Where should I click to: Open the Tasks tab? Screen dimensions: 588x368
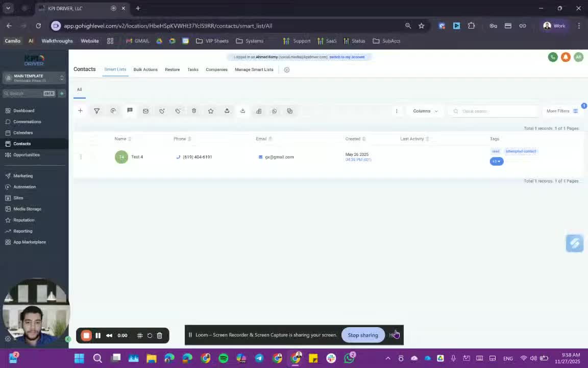[x=193, y=70]
